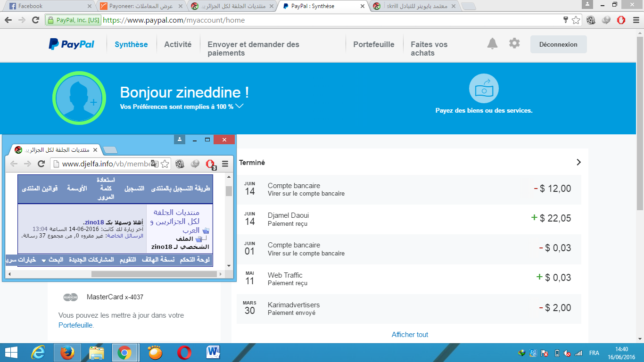Open the البحث dropdown in djelfa window
The width and height of the screenshot is (644, 362).
(x=52, y=260)
